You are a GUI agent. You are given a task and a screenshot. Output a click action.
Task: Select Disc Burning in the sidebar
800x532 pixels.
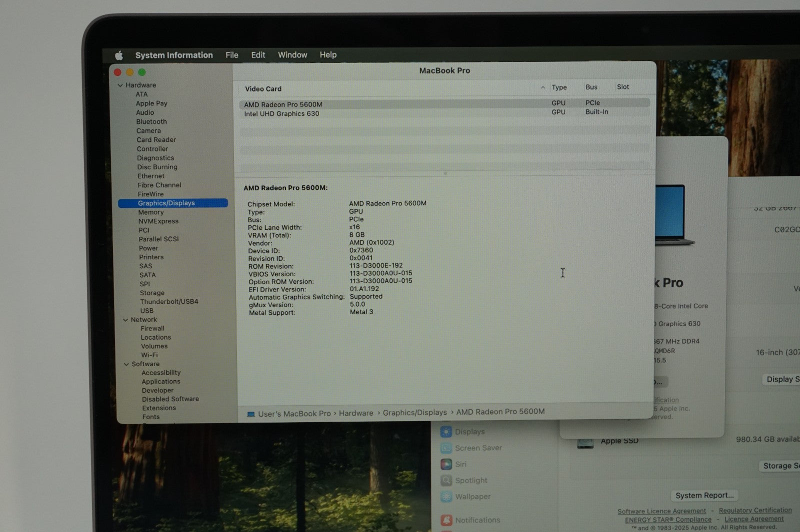coord(157,167)
